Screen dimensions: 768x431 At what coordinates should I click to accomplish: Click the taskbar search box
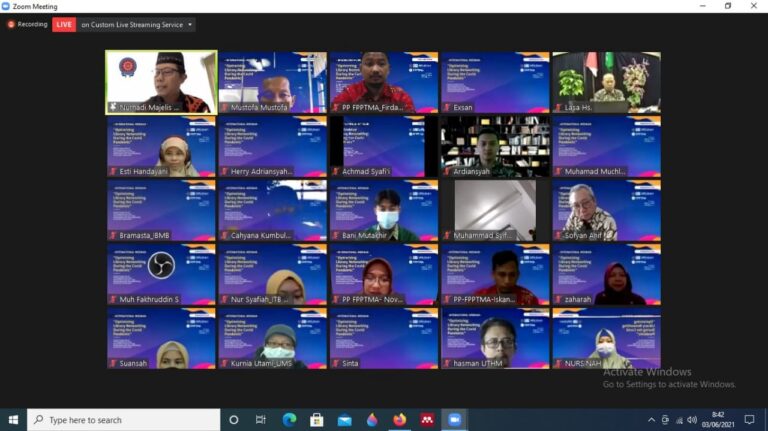[x=123, y=420]
